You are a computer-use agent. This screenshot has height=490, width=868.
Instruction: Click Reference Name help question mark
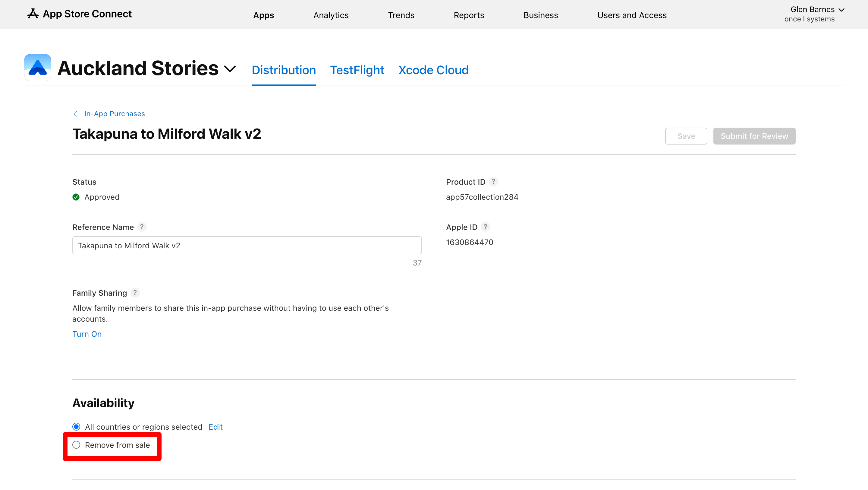pos(142,227)
